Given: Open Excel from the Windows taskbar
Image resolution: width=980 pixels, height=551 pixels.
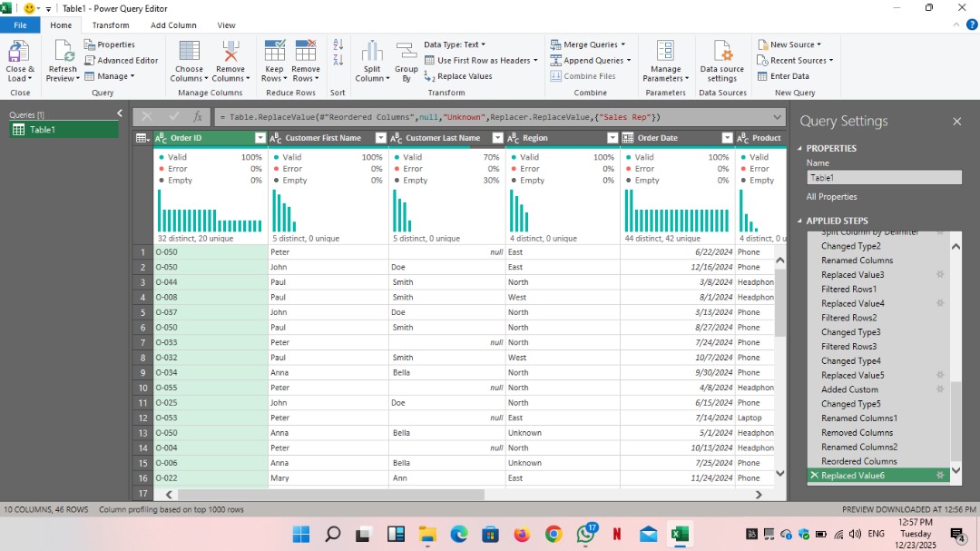Looking at the screenshot, I should tap(680, 534).
